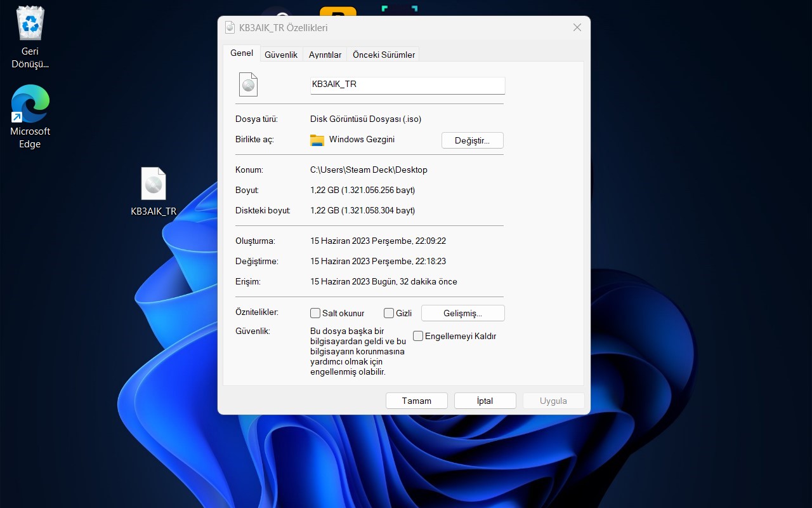The height and width of the screenshot is (508, 812).
Task: Click the disc image icon beside the name field
Action: (x=248, y=84)
